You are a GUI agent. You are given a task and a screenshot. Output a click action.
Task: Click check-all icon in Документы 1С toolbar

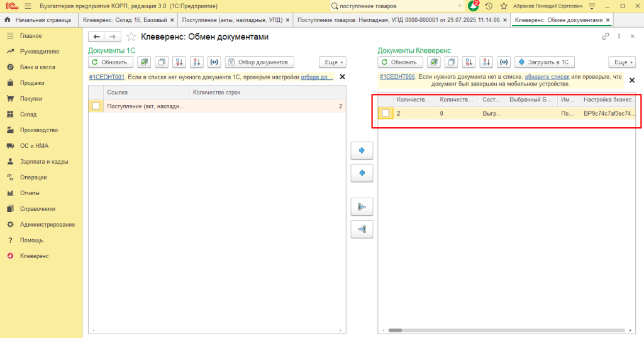click(144, 62)
